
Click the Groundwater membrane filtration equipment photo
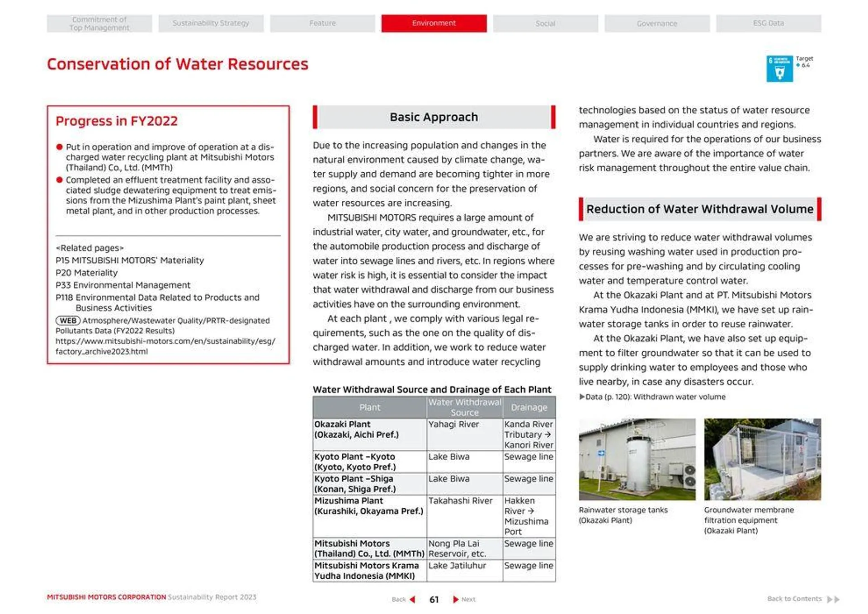(763, 459)
